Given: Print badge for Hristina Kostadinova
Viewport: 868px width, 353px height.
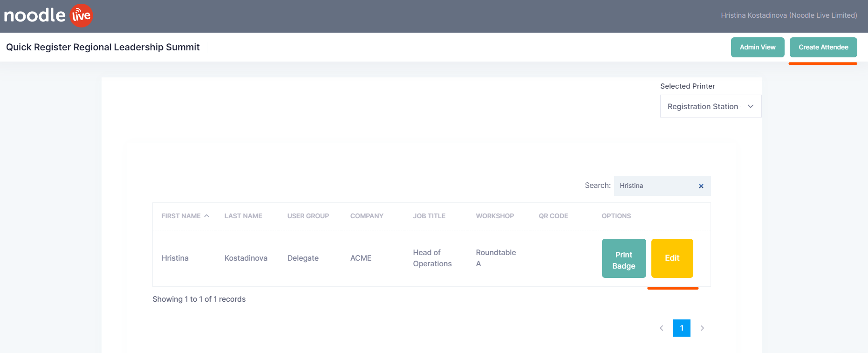Looking at the screenshot, I should click(623, 258).
